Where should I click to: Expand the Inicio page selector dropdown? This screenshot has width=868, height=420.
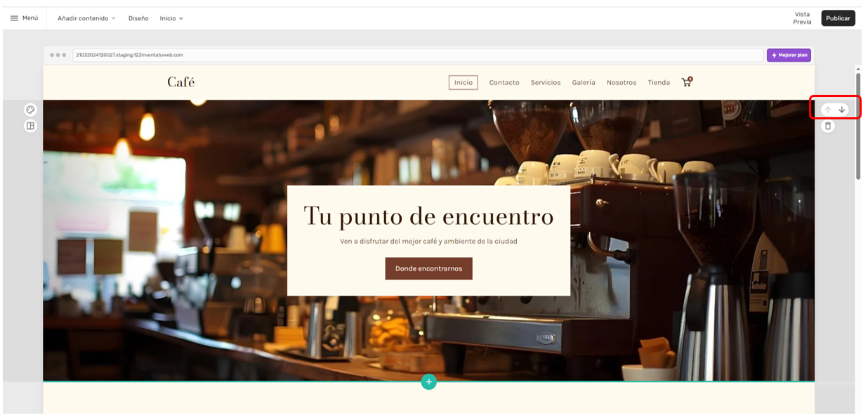tap(171, 18)
